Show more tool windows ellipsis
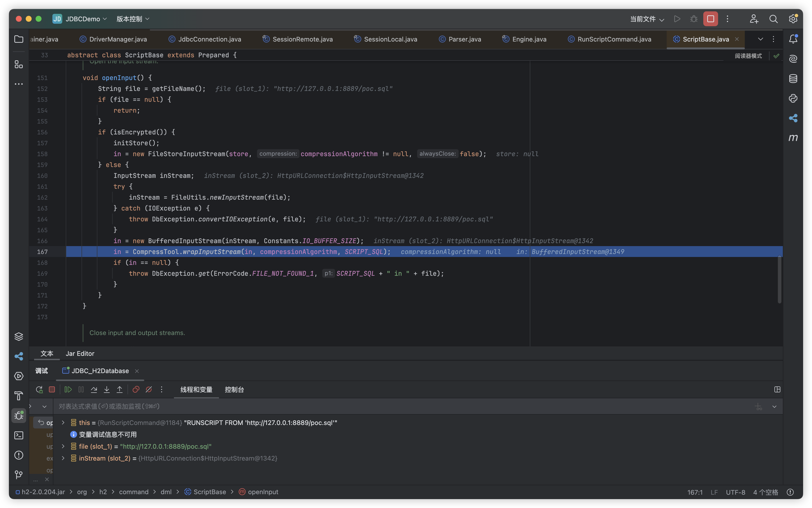Image resolution: width=812 pixels, height=508 pixels. point(19,84)
